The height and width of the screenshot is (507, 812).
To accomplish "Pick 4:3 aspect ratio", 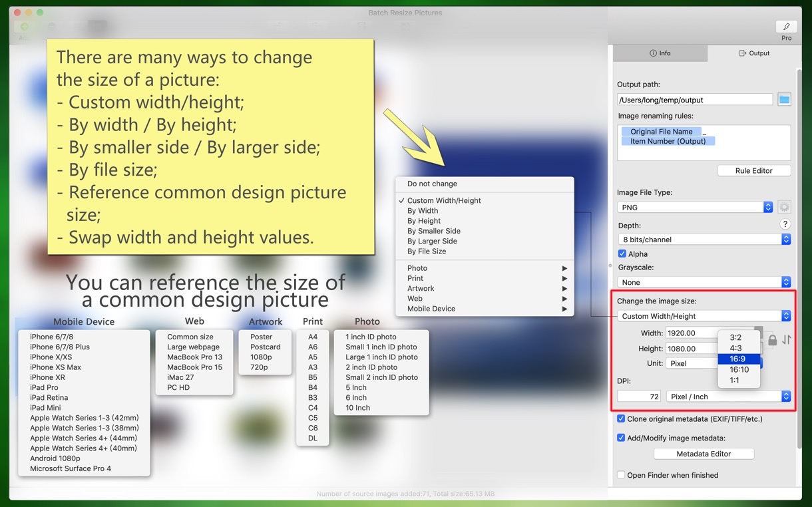I will 739,348.
